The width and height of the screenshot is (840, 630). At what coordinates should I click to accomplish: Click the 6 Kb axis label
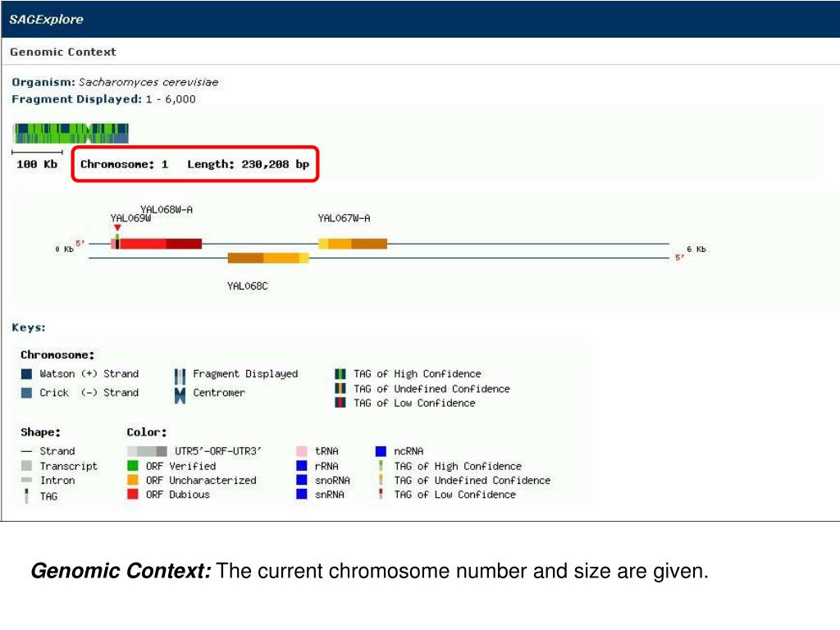pyautogui.click(x=696, y=249)
